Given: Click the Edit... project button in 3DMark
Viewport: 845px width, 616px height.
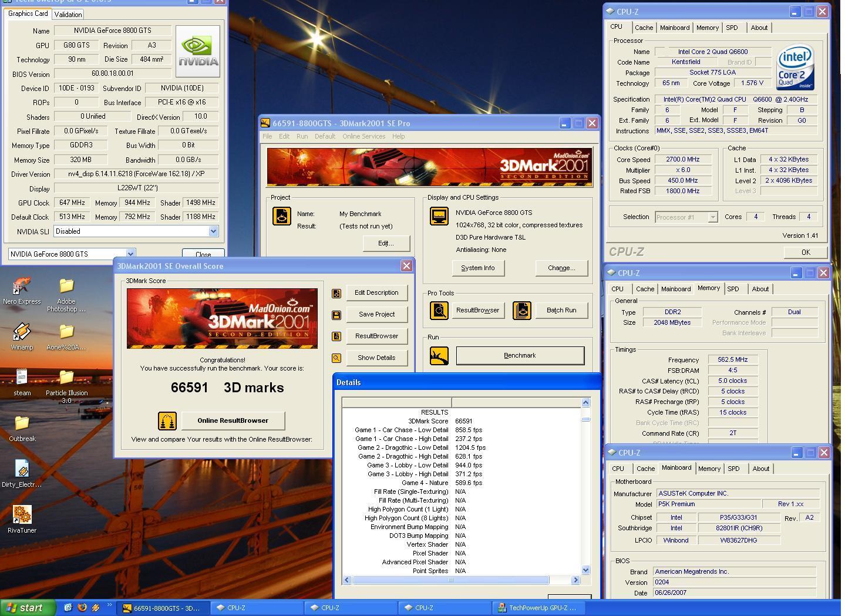Looking at the screenshot, I should 386,243.
